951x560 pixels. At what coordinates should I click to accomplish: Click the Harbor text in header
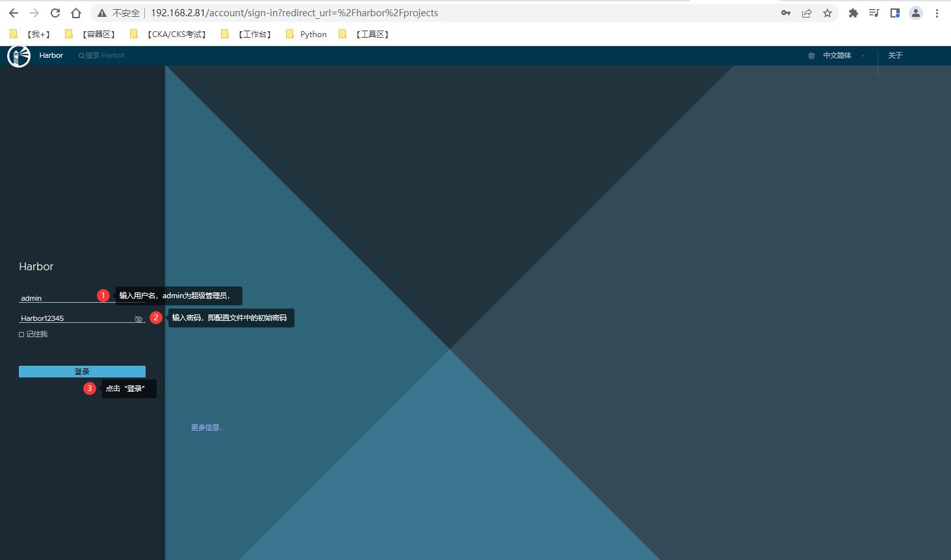point(51,56)
